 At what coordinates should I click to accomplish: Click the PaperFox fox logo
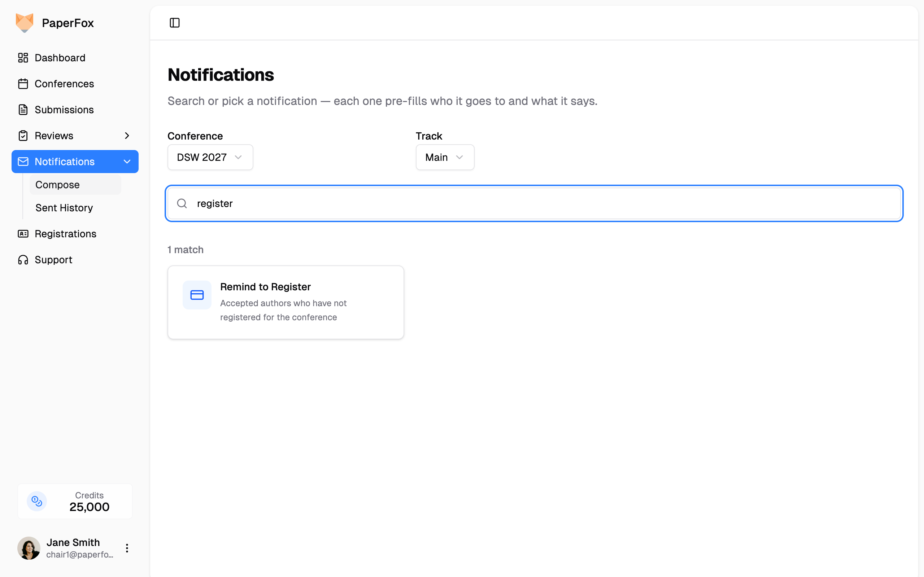tap(25, 23)
